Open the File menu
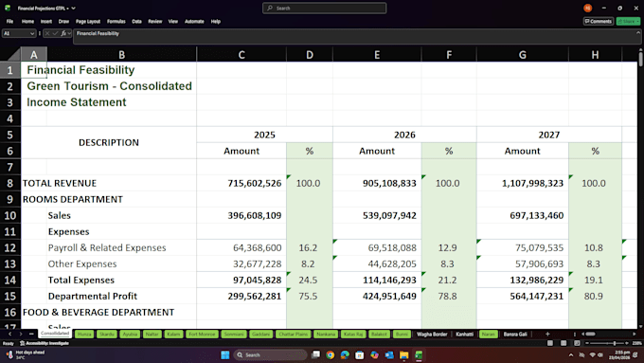This screenshot has width=644, height=363. 9,22
